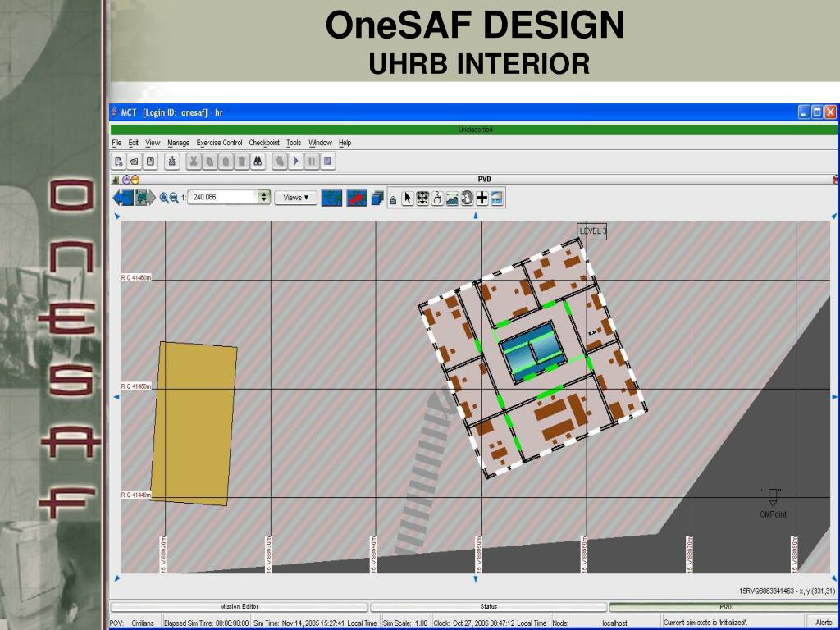Select the Cut scissors icon
This screenshot has width=840, height=630.
(x=194, y=161)
